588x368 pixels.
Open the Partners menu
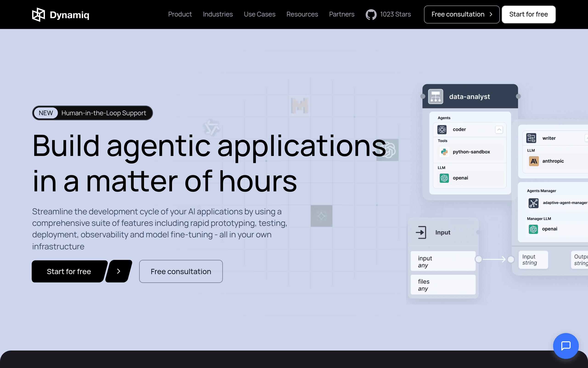tap(342, 14)
